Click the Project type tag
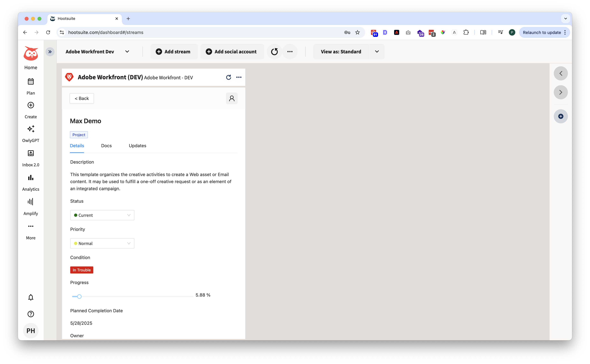Screen dimensions: 590x364 [79, 135]
